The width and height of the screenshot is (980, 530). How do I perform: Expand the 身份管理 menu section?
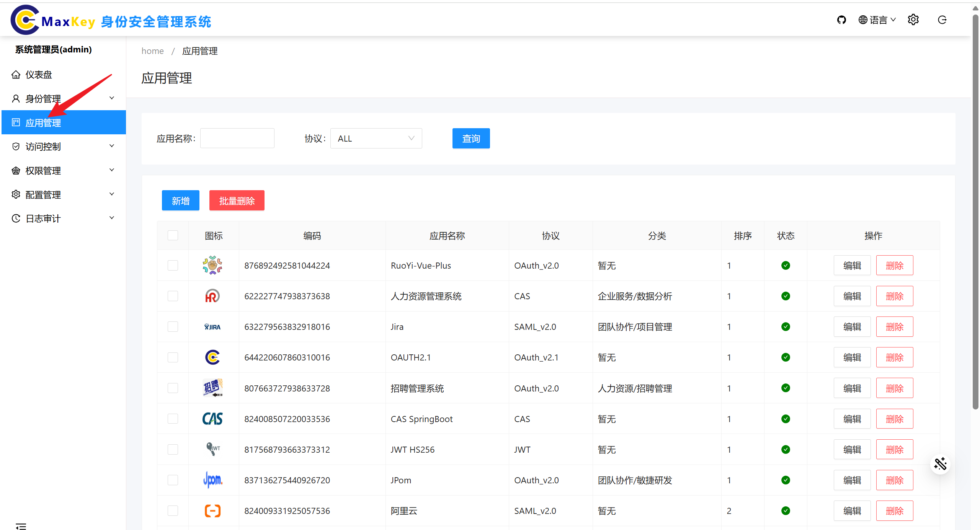point(43,98)
